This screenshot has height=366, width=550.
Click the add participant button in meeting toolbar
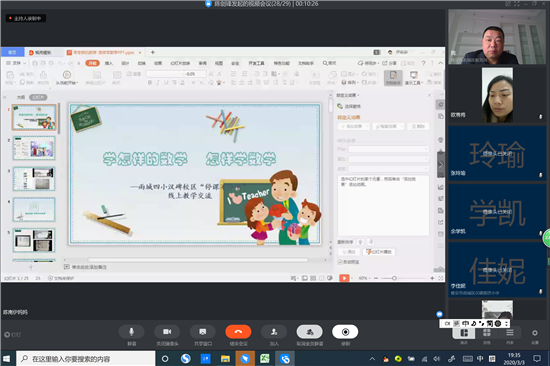[x=274, y=332]
